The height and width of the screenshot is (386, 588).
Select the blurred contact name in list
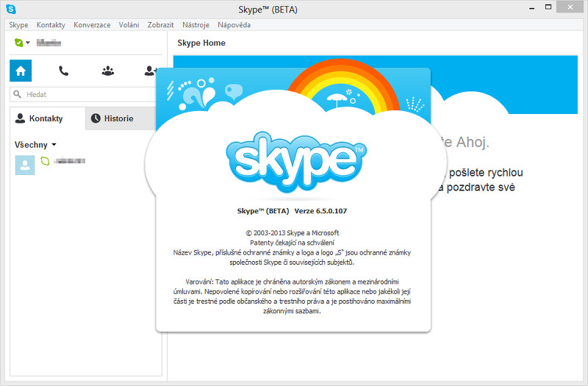click(69, 161)
